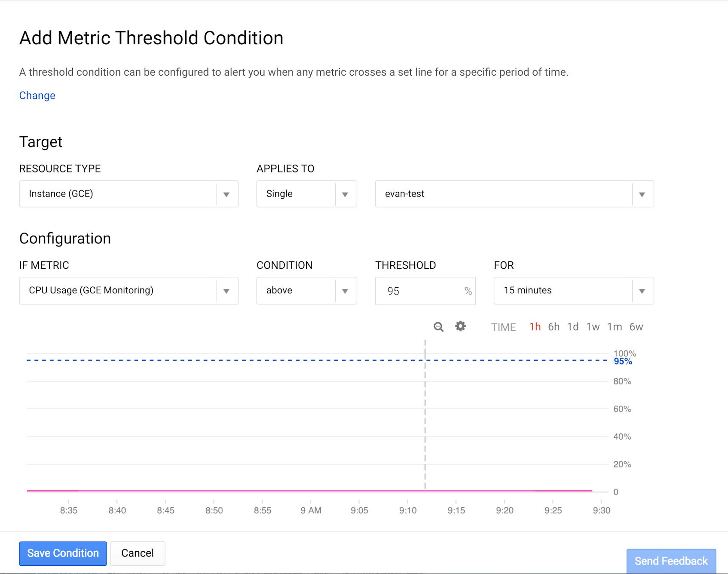Click the Send Feedback button
The image size is (728, 574).
tap(672, 561)
